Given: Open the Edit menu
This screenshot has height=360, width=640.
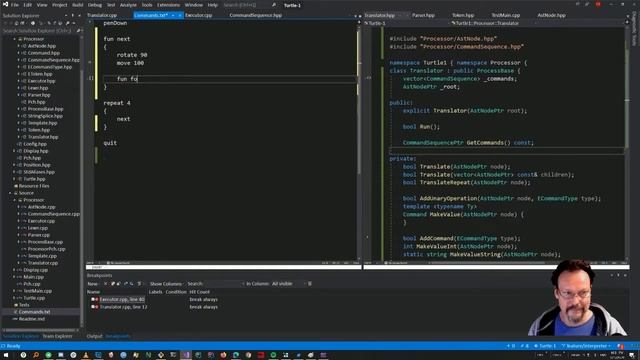Looking at the screenshot, I should tap(27, 5).
